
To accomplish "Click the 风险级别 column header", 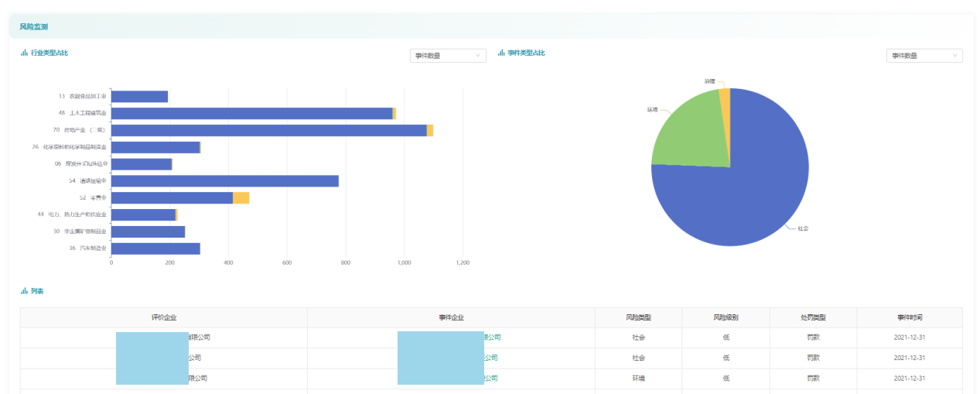I will pos(726,317).
